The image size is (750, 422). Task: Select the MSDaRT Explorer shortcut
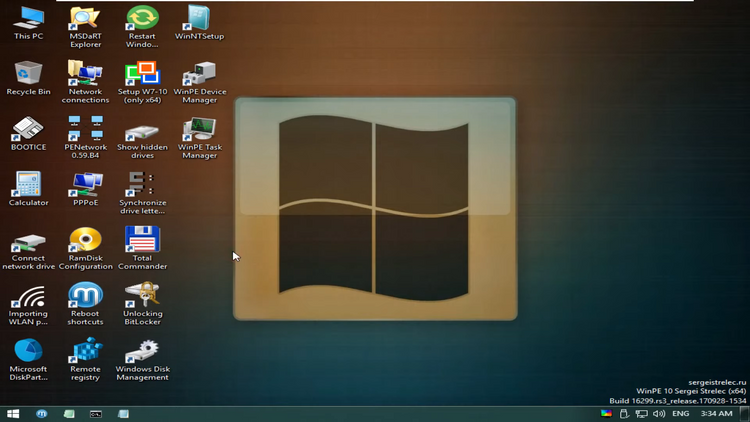(85, 27)
